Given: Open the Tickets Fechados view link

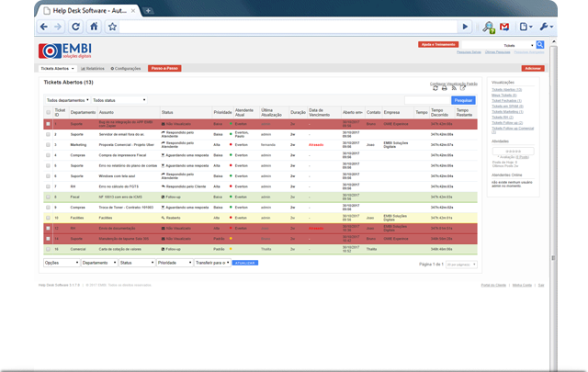Looking at the screenshot, I should pos(508,100).
